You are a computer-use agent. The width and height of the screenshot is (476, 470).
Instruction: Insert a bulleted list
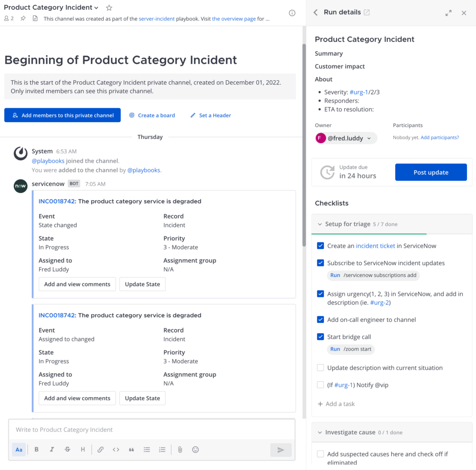147,450
